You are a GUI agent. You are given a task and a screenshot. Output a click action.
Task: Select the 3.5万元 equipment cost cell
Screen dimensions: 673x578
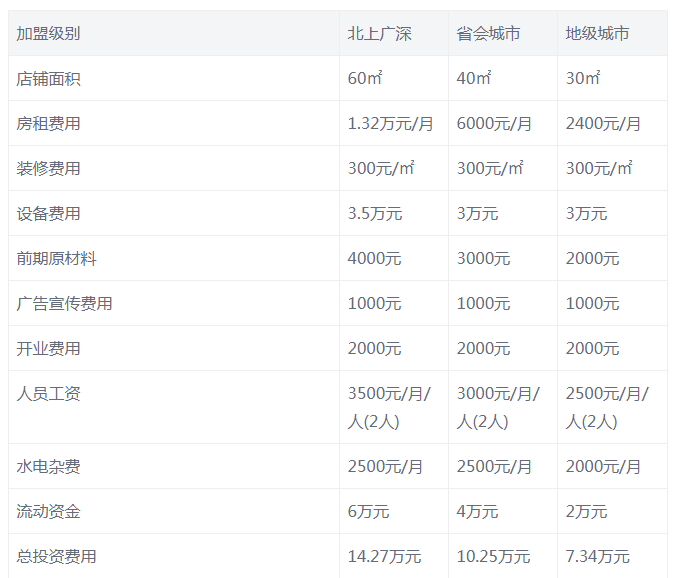click(374, 214)
